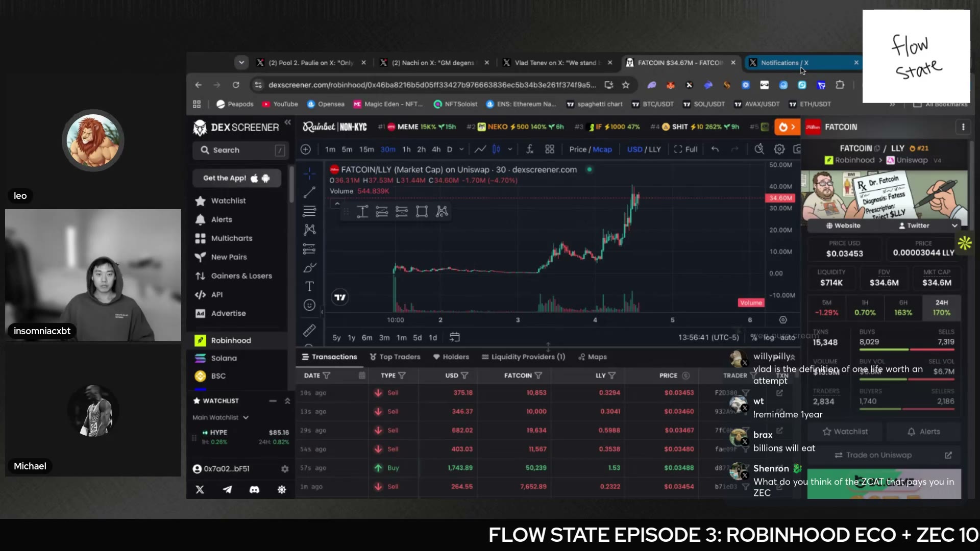Select the crosshair cursor drawing tool
Image resolution: width=980 pixels, height=551 pixels.
309,174
